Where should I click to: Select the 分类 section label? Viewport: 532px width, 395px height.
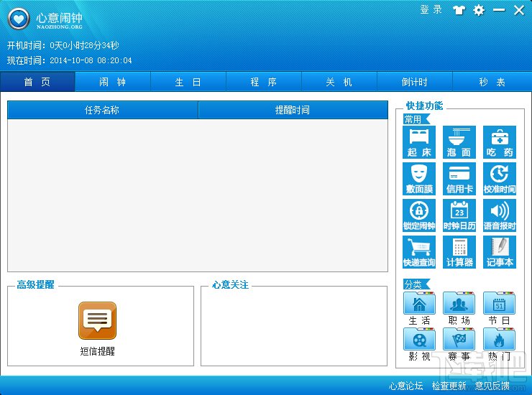pyautogui.click(x=416, y=284)
